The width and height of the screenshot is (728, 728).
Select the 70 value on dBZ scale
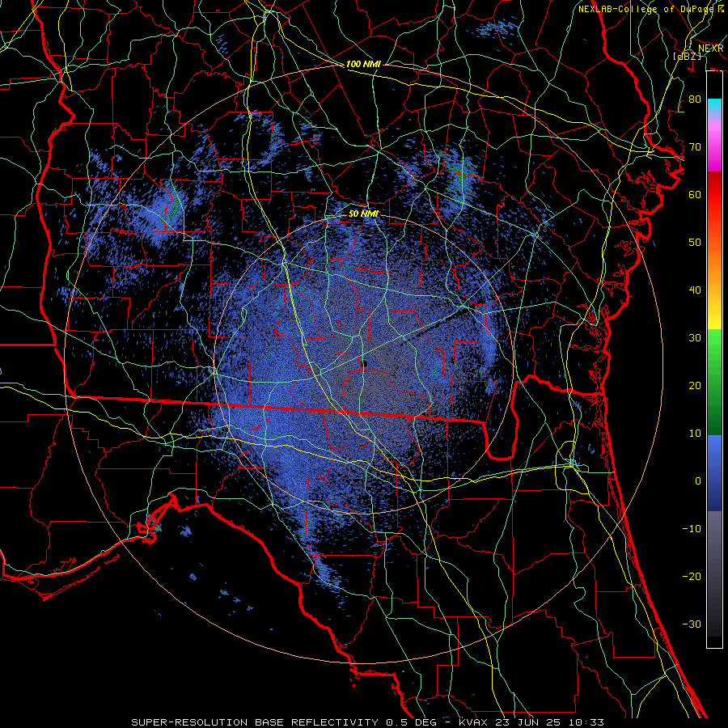coord(695,147)
